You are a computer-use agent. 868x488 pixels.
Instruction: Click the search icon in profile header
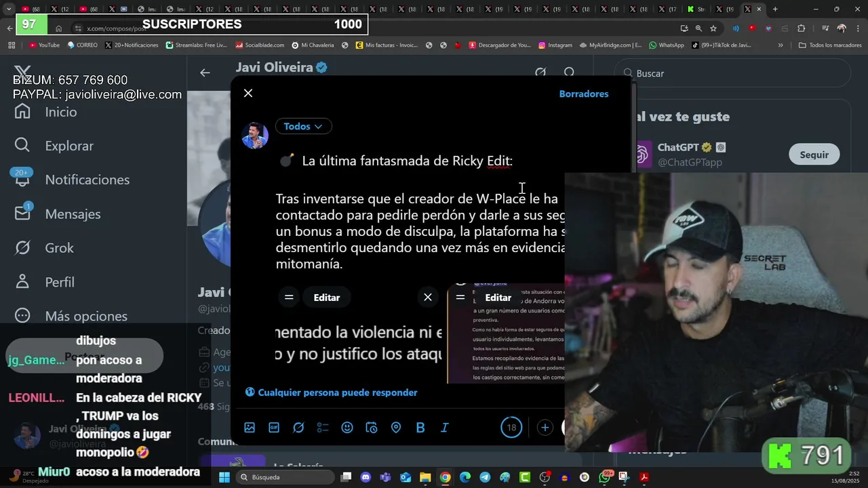[570, 73]
